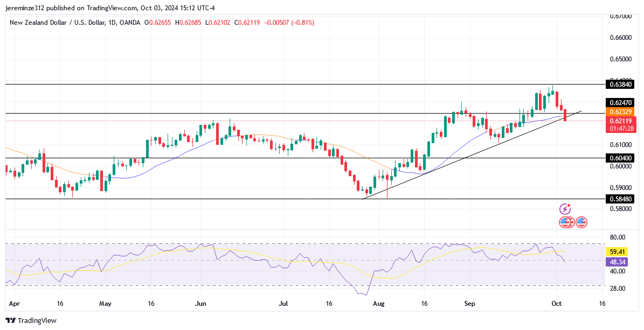
Task: Click the Aug month label on the axis
Action: tap(379, 304)
